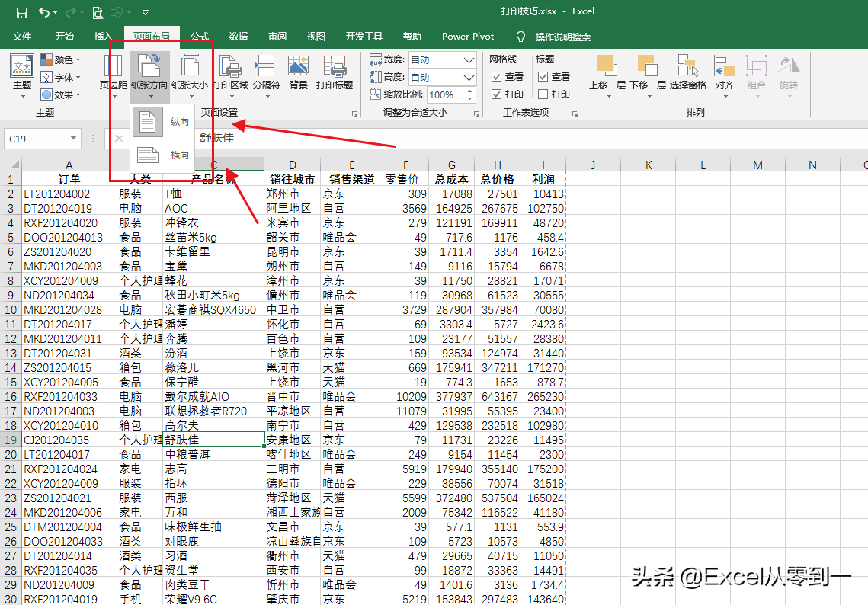Open the Colors (颜色) theme dropdown
Image resolution: width=868 pixels, height=605 pixels.
point(61,59)
